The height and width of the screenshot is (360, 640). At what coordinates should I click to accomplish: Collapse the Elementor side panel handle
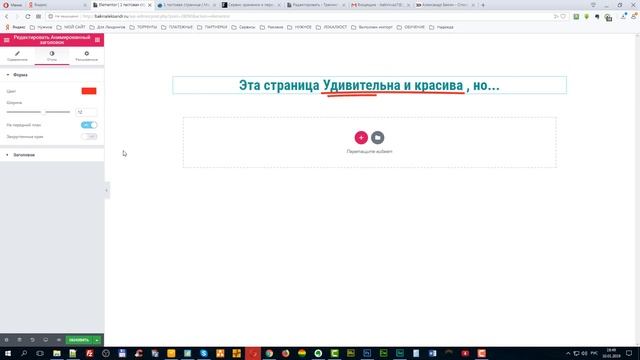click(107, 190)
